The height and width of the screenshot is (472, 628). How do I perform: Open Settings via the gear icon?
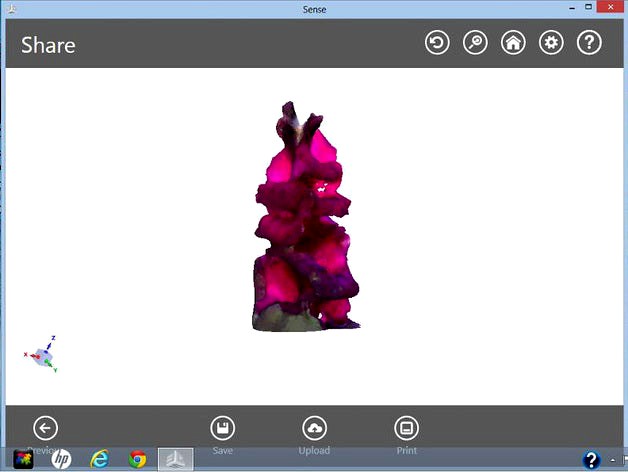point(551,43)
